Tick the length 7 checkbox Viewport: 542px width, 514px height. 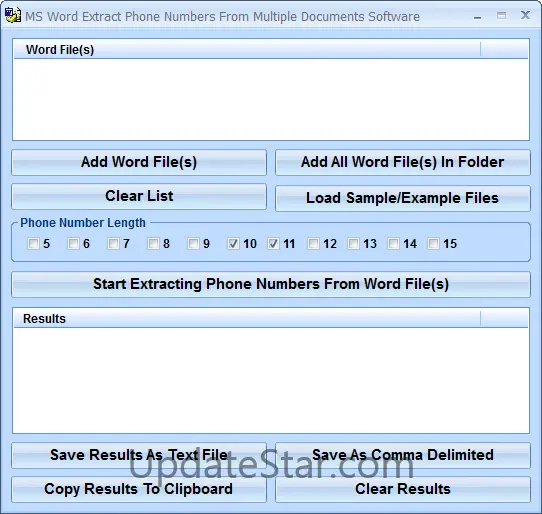tap(113, 244)
